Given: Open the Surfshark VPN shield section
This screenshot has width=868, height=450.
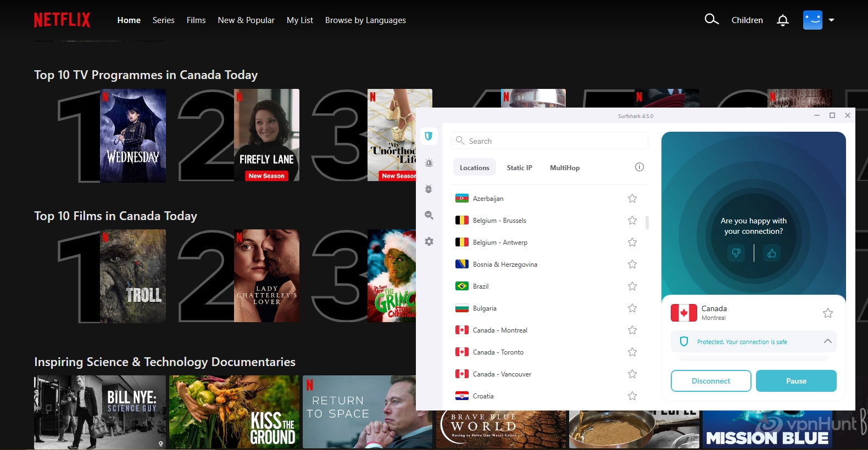Looking at the screenshot, I should click(429, 136).
